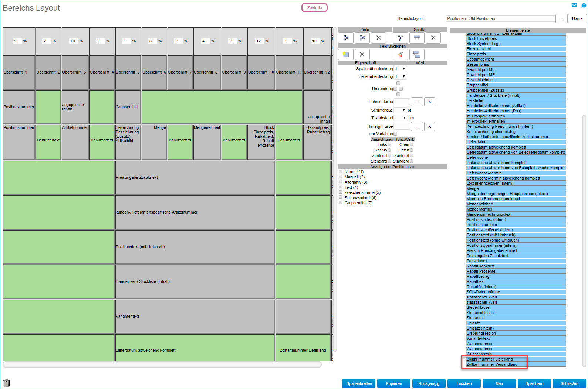
Task: Click the Hintergr.Farbe color field
Action: [402, 126]
